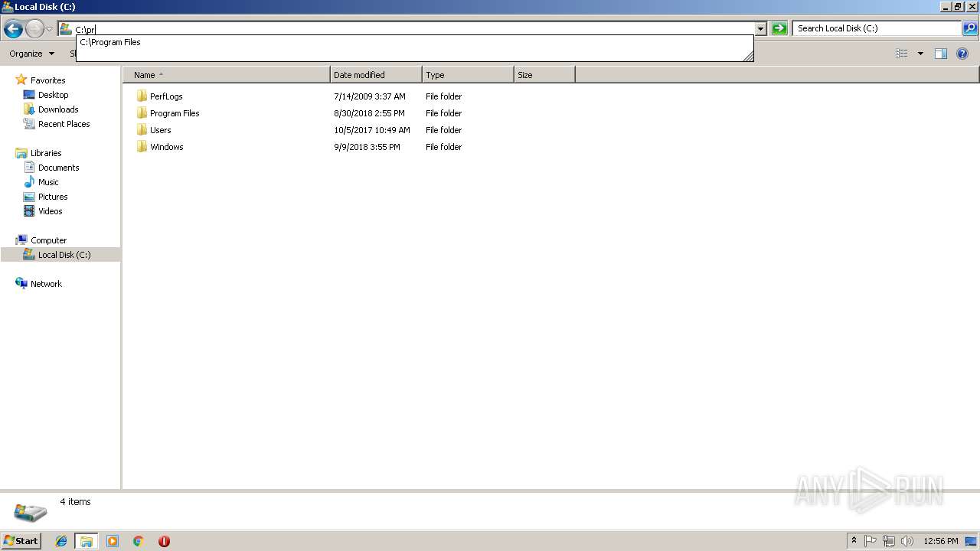Viewport: 980px width, 551px height.
Task: Go back with the Back arrow button
Action: 13,29
